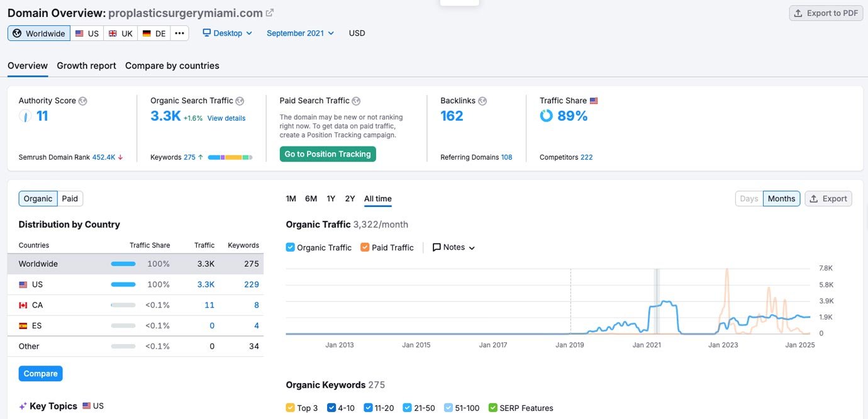The image size is (868, 419).
Task: Open the Notes dropdown chevron
Action: pos(472,248)
